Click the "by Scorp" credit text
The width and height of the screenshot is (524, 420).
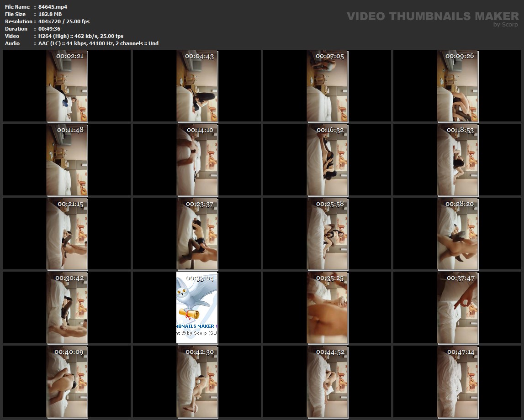tap(505, 25)
